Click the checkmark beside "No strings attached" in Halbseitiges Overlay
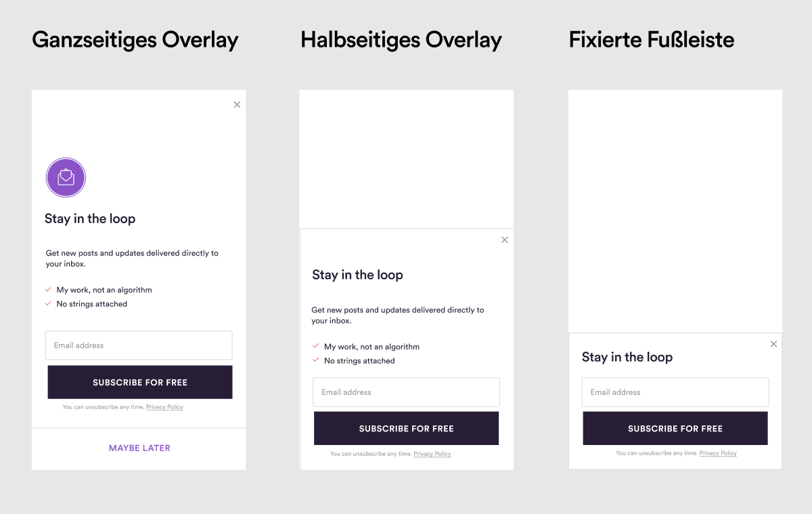The image size is (812, 514). [x=315, y=360]
